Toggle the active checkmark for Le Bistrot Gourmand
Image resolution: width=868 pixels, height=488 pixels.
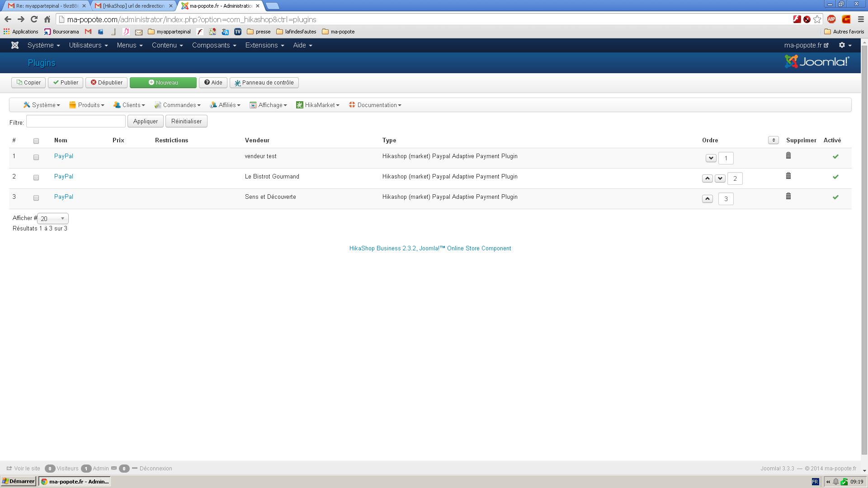(835, 177)
